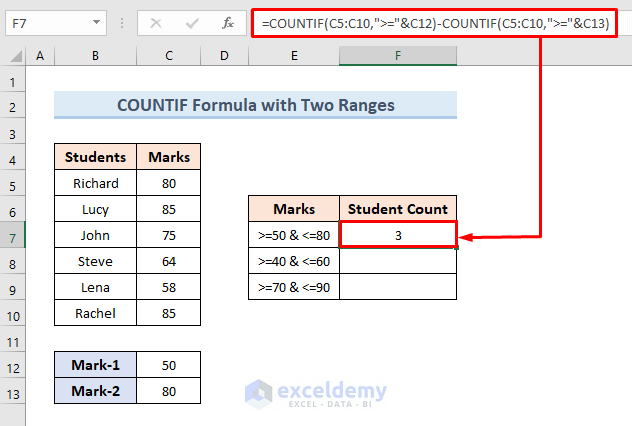This screenshot has height=426, width=632.
Task: Select the empty count cell beside '>=70 & <=90'
Action: [x=398, y=287]
